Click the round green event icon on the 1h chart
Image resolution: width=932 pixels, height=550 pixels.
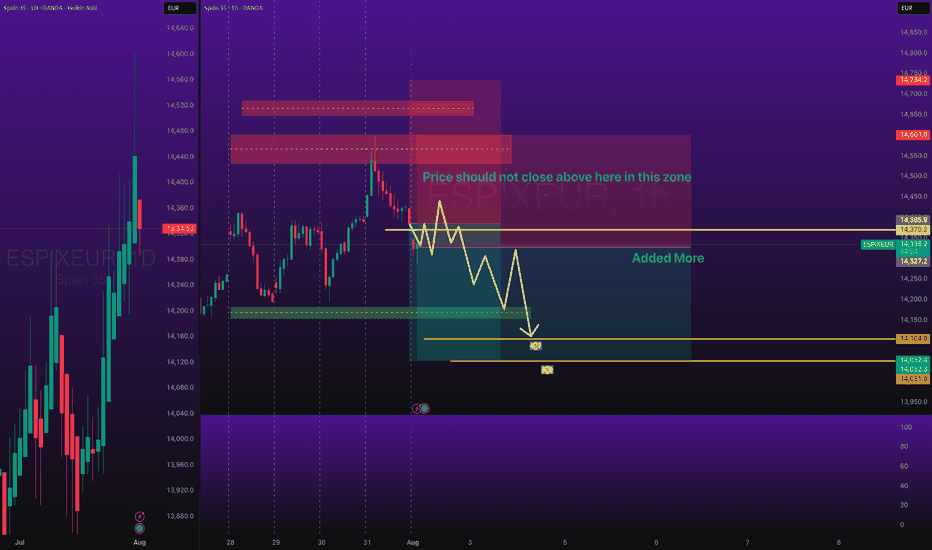click(424, 408)
